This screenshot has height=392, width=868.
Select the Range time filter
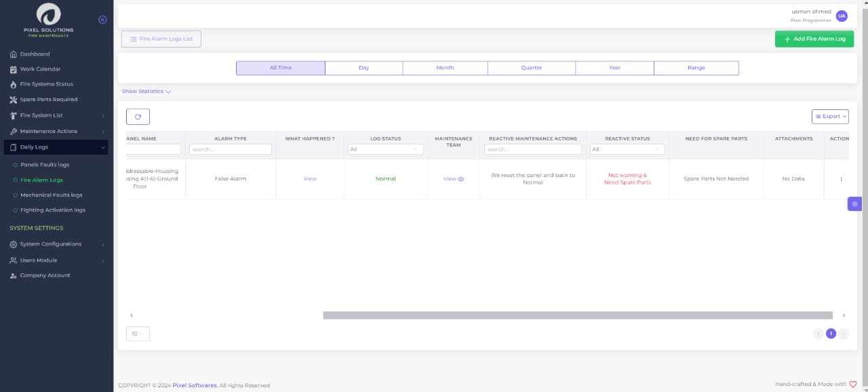point(696,68)
